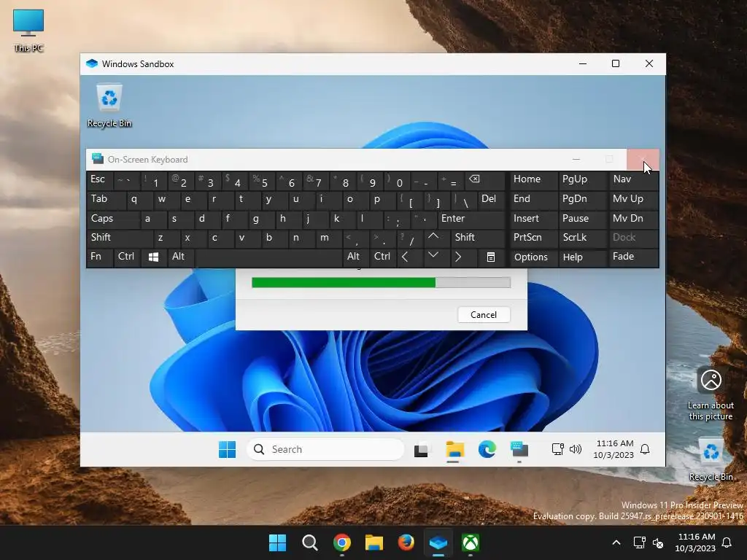Toggle the ScrLk key

pyautogui.click(x=583, y=238)
